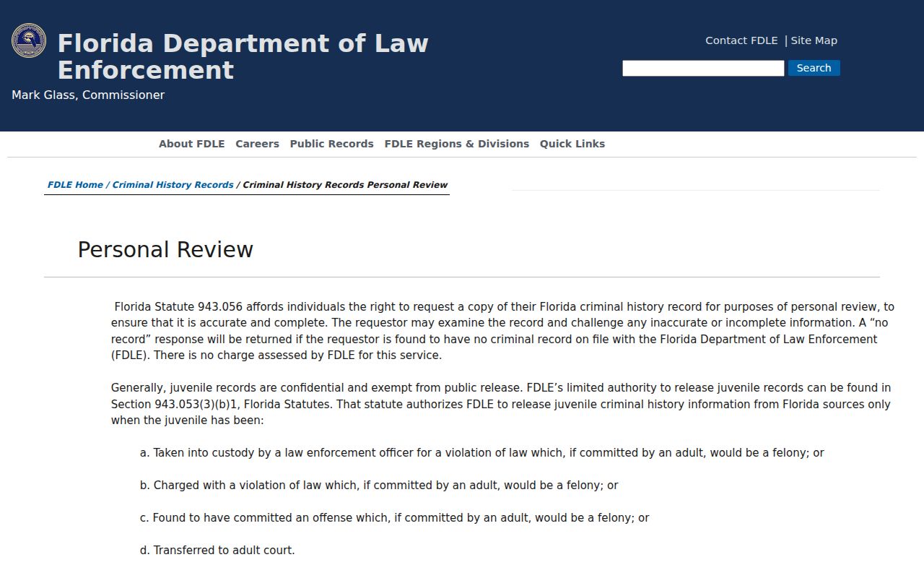This screenshot has height=578, width=924.
Task: Focus the site search input field
Action: 703,68
